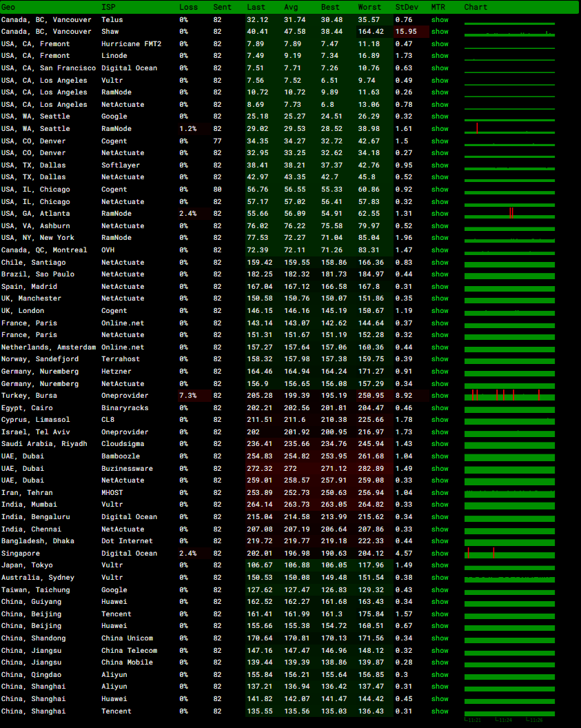
Task: Click the Avg column header
Action: (x=291, y=7)
